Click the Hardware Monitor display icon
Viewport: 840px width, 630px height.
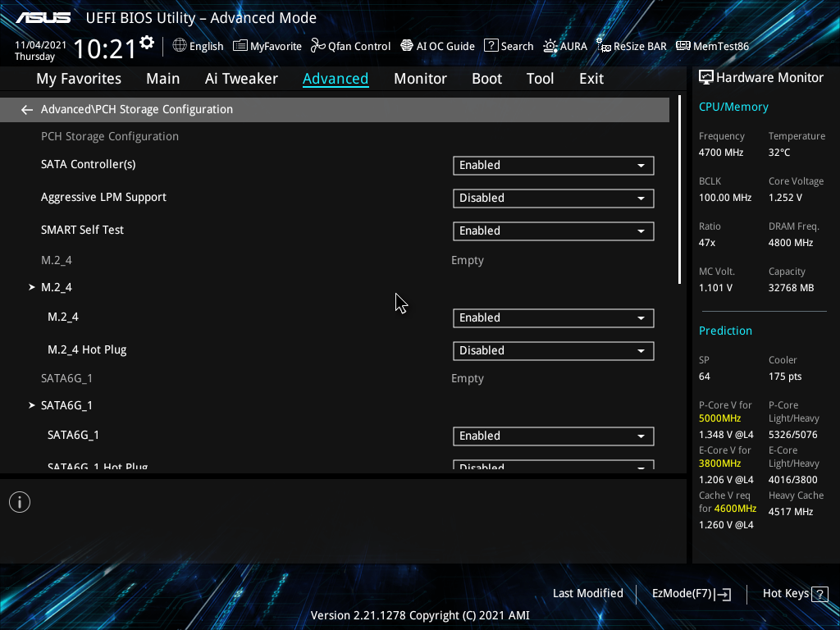click(x=706, y=78)
